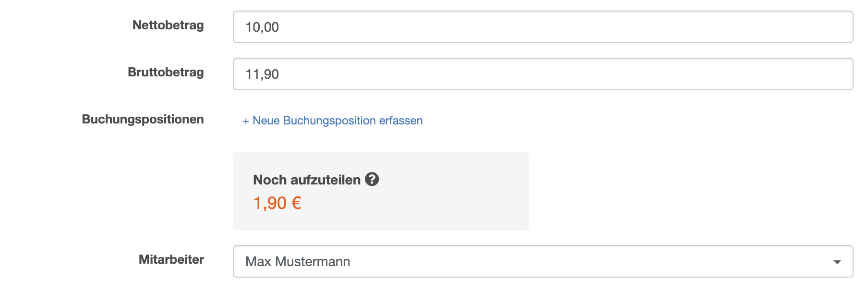
Task: Click the 11,90 value in Bruttobetrag
Action: pos(262,74)
